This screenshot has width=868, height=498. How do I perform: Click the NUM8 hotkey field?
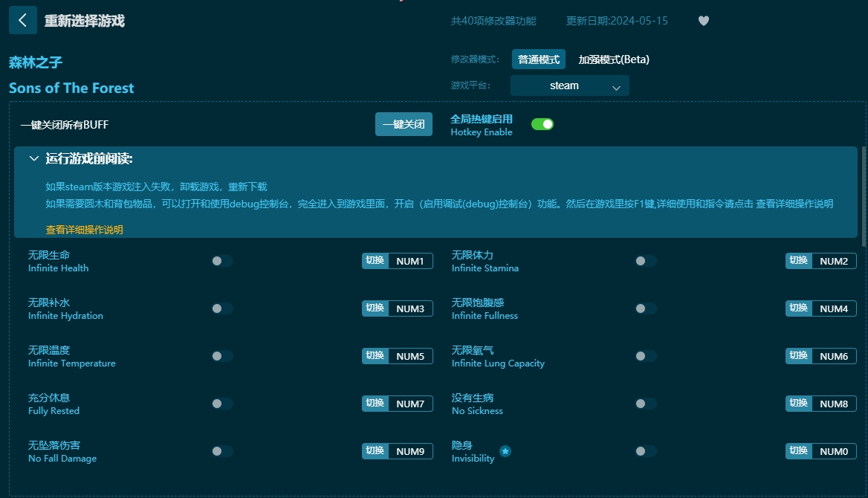(834, 404)
